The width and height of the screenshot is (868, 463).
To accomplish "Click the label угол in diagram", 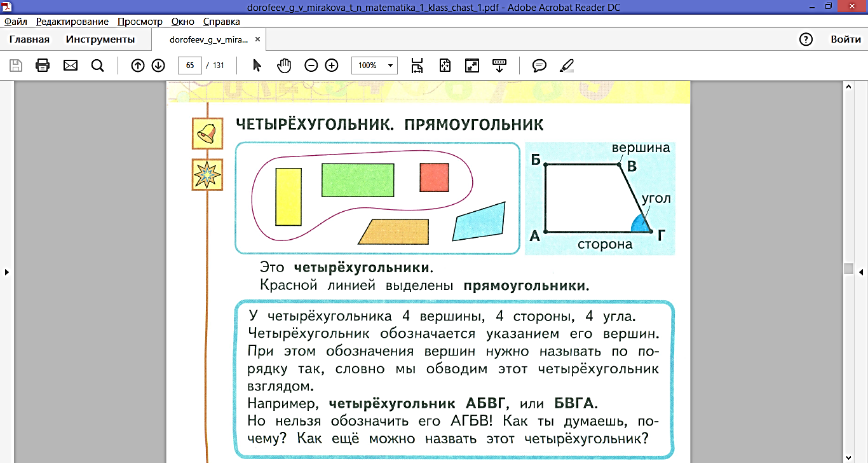I will 656,198.
